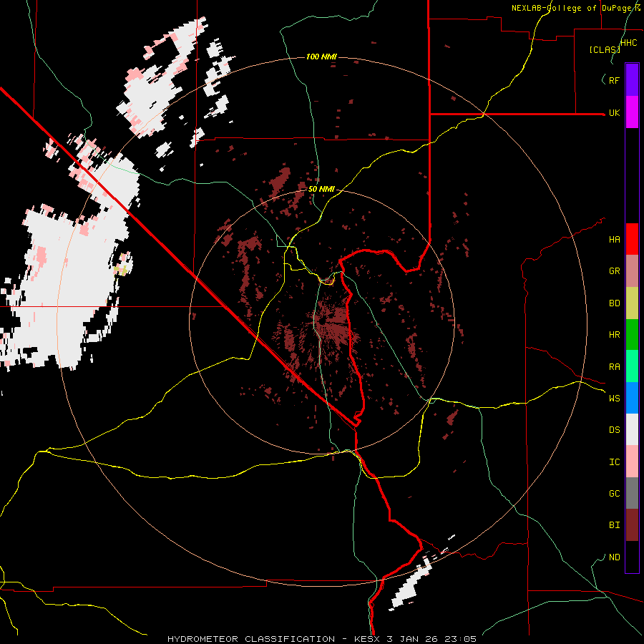The width and height of the screenshot is (644, 644).
Task: Click the IC pink legend swatch
Action: tap(632, 462)
